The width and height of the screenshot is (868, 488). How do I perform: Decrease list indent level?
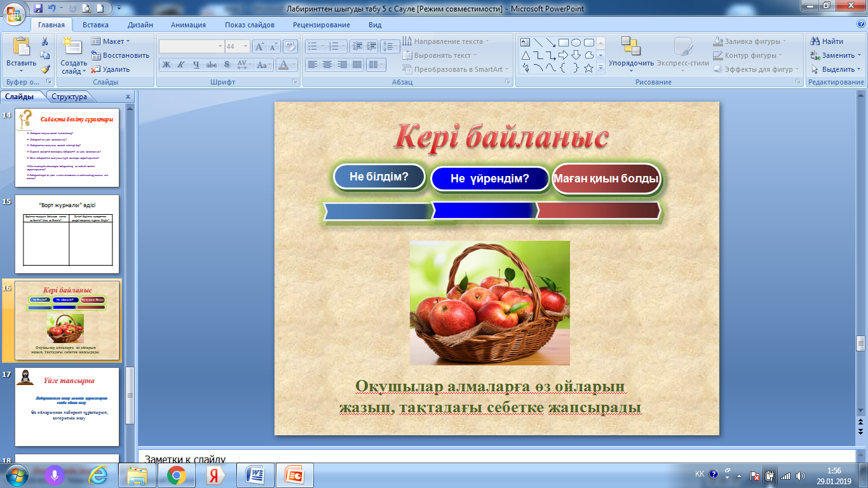pyautogui.click(x=356, y=46)
